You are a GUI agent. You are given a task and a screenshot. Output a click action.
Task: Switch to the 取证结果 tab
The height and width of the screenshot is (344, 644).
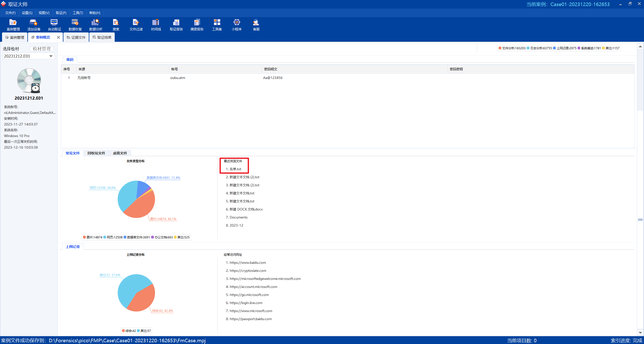coord(102,37)
